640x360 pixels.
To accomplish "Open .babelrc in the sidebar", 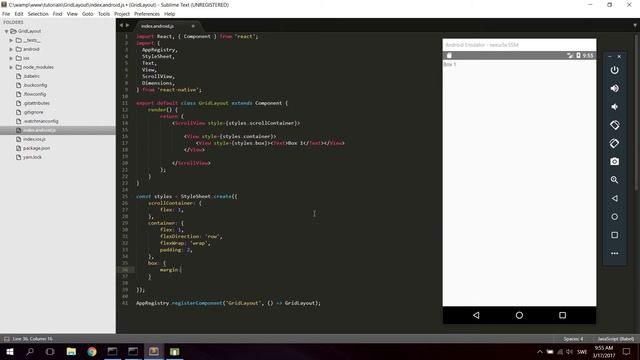I will pos(31,76).
